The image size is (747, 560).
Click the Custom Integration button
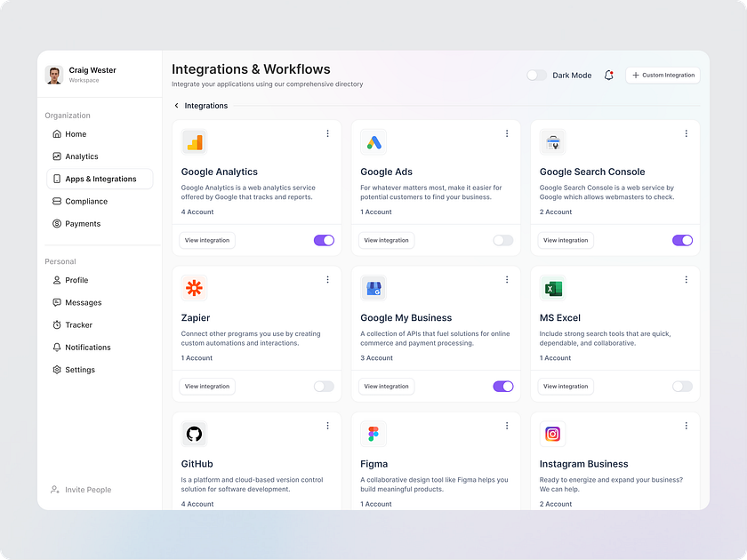[662, 75]
